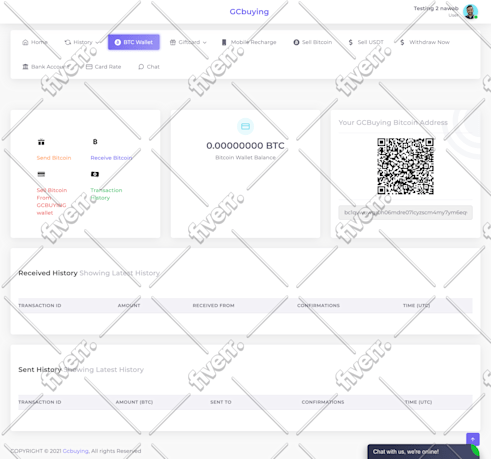Click the Bitcoin address input field
491x459 pixels.
405,213
